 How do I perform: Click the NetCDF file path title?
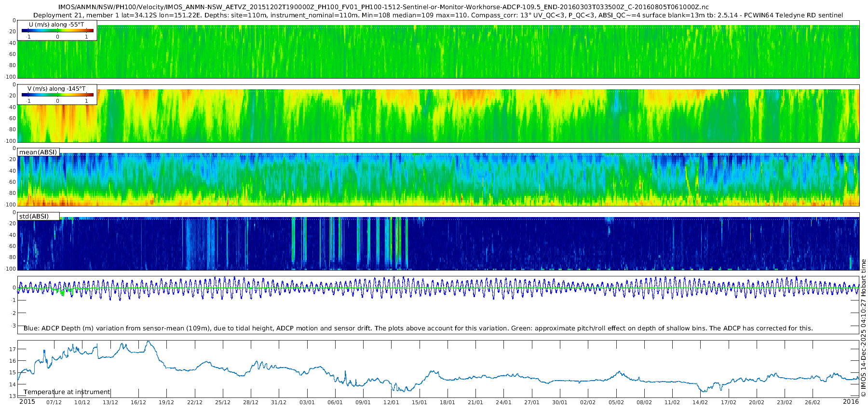pyautogui.click(x=383, y=7)
